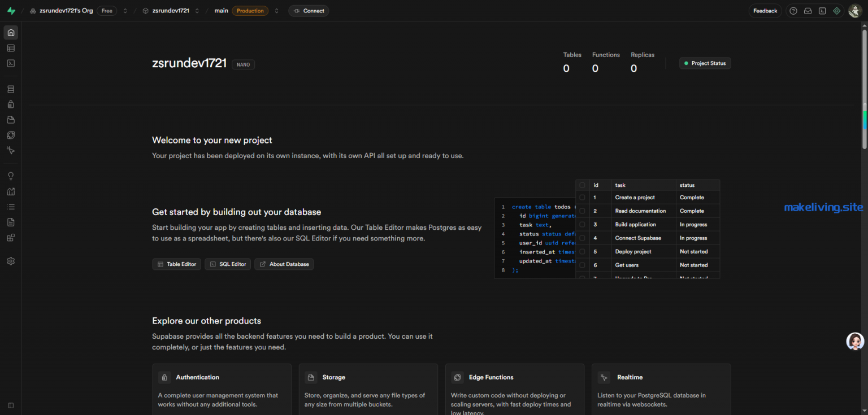Expand the main branch switcher chevron
The width and height of the screenshot is (868, 415).
277,11
